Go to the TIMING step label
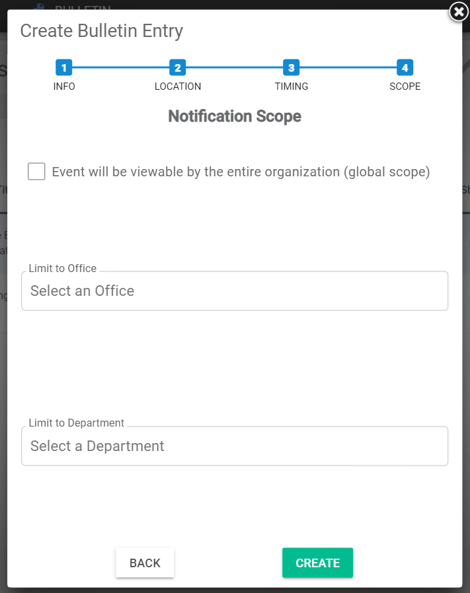This screenshot has height=593, width=470. 291,86
